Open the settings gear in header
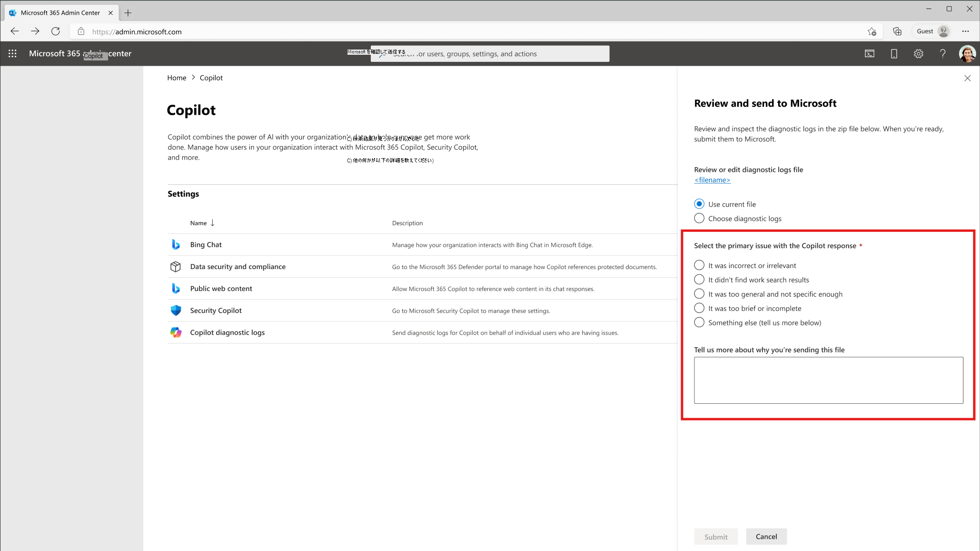 point(918,54)
